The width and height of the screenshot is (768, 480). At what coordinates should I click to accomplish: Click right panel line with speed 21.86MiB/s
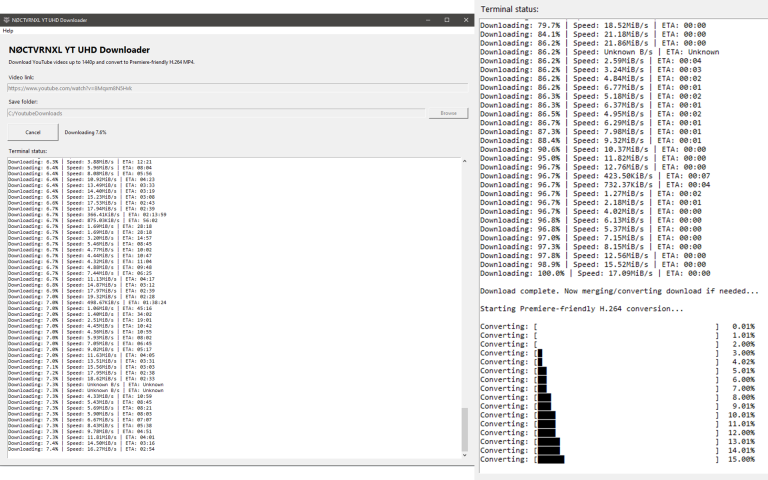click(593, 43)
